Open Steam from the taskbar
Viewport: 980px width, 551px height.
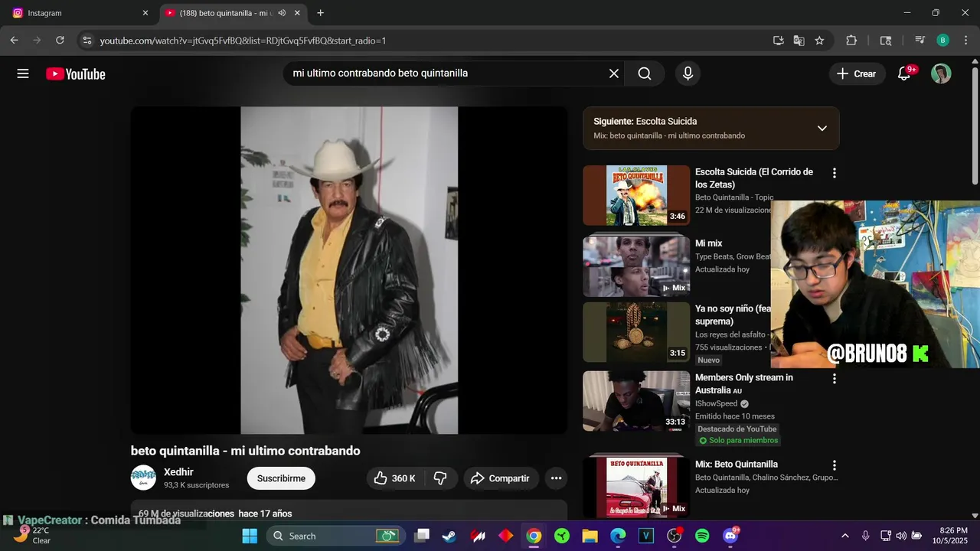tap(449, 536)
